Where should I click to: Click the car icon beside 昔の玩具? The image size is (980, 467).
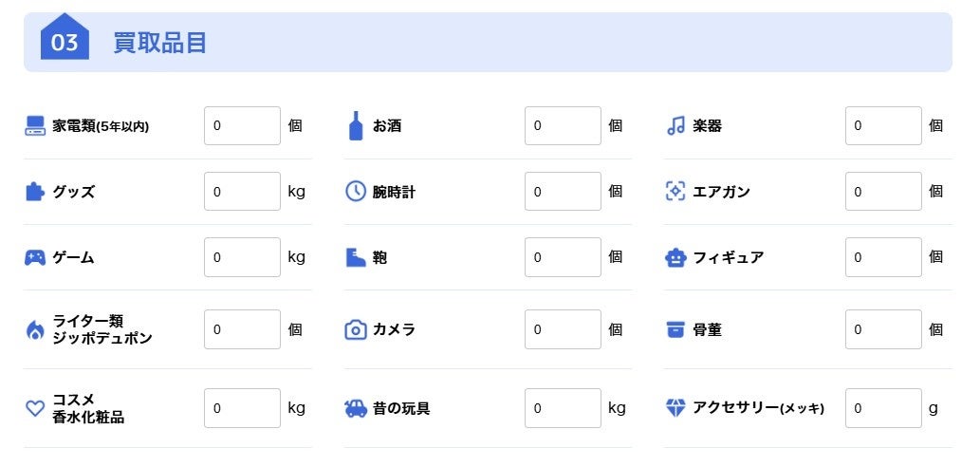pyautogui.click(x=356, y=408)
